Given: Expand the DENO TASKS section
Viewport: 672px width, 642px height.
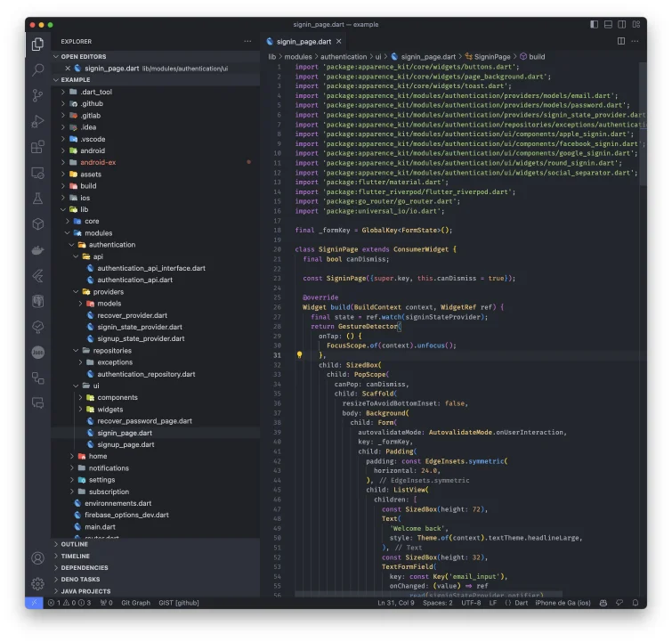Looking at the screenshot, I should pos(156,579).
